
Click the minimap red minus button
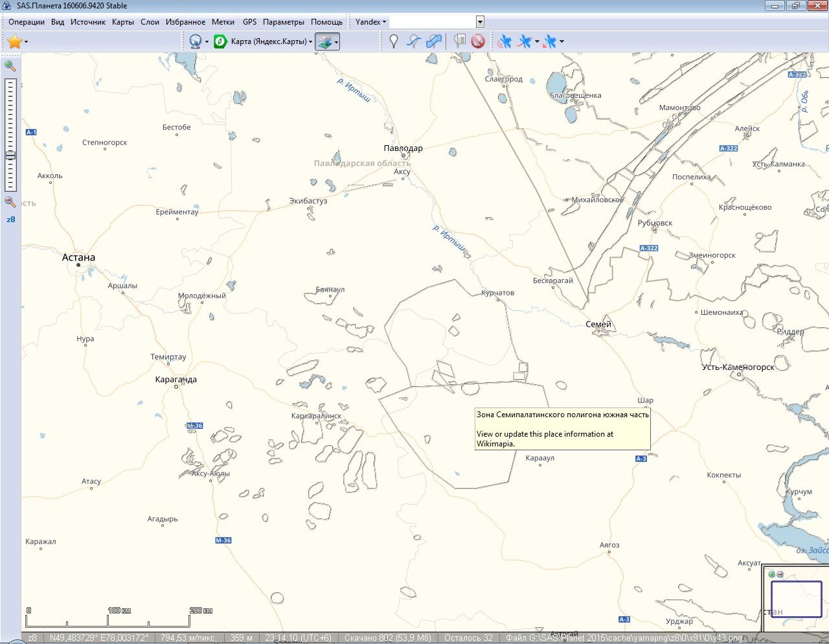point(780,574)
